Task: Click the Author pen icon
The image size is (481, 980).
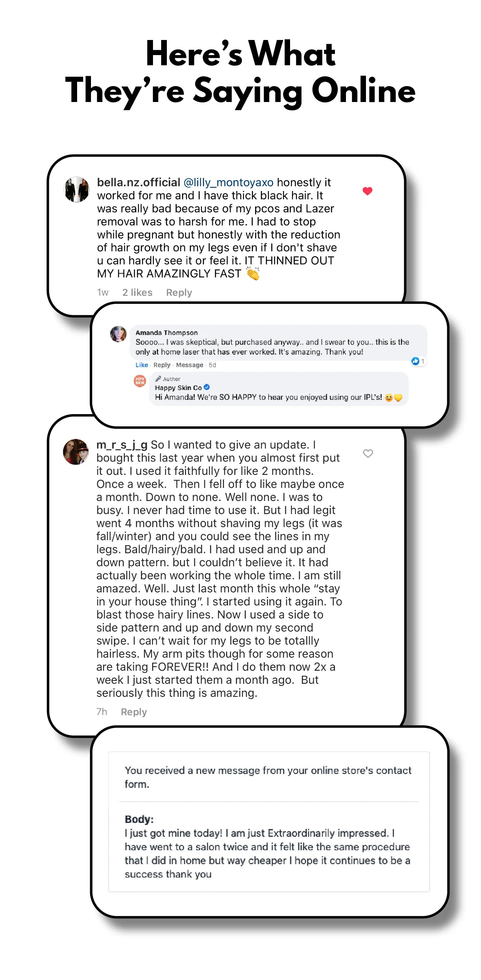Action: (158, 379)
